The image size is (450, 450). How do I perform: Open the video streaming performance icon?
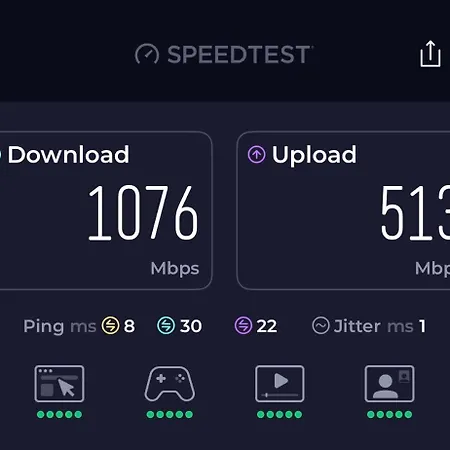click(280, 383)
